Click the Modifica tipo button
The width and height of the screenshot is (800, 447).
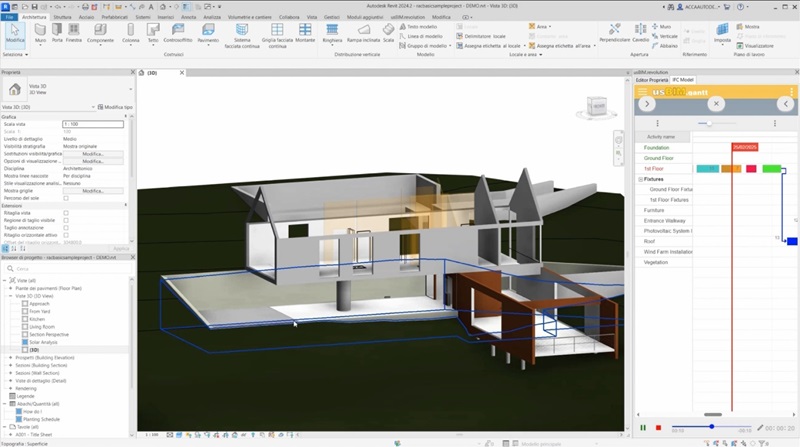[x=115, y=107]
